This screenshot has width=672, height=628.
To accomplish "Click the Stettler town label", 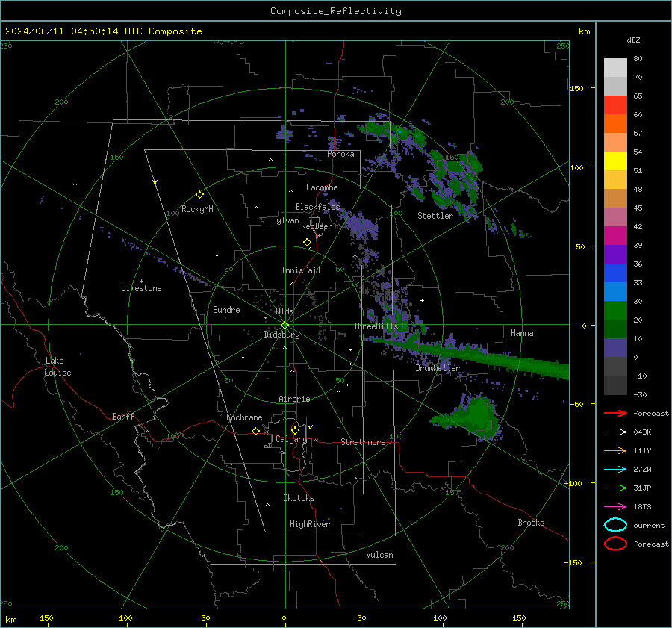I will 435,216.
